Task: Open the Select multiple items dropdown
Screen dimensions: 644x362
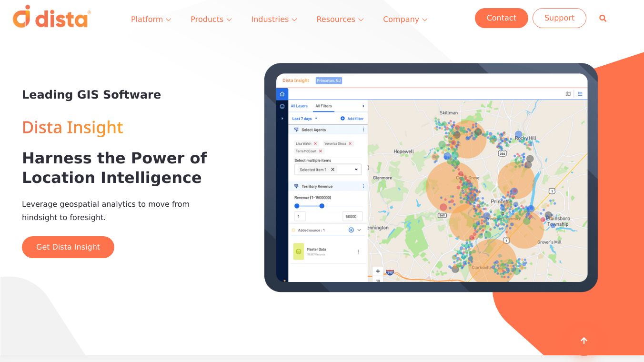Action: click(x=328, y=170)
